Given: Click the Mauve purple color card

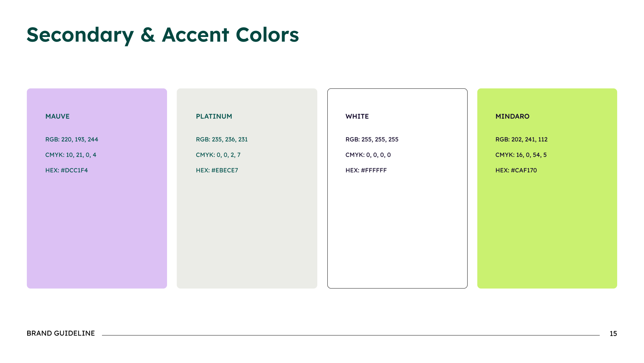Looking at the screenshot, I should pyautogui.click(x=97, y=188).
